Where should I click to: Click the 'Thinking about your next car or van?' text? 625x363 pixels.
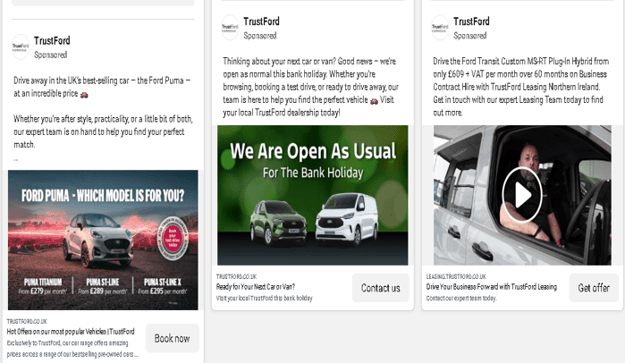(311, 87)
